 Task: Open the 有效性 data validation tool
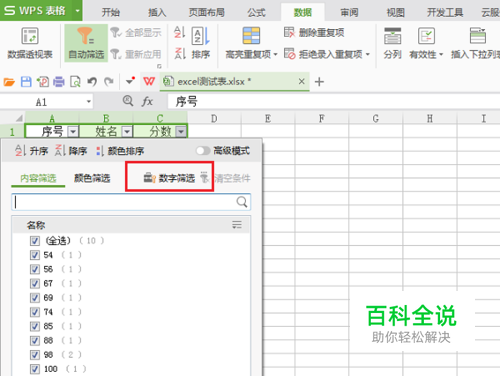pyautogui.click(x=426, y=43)
